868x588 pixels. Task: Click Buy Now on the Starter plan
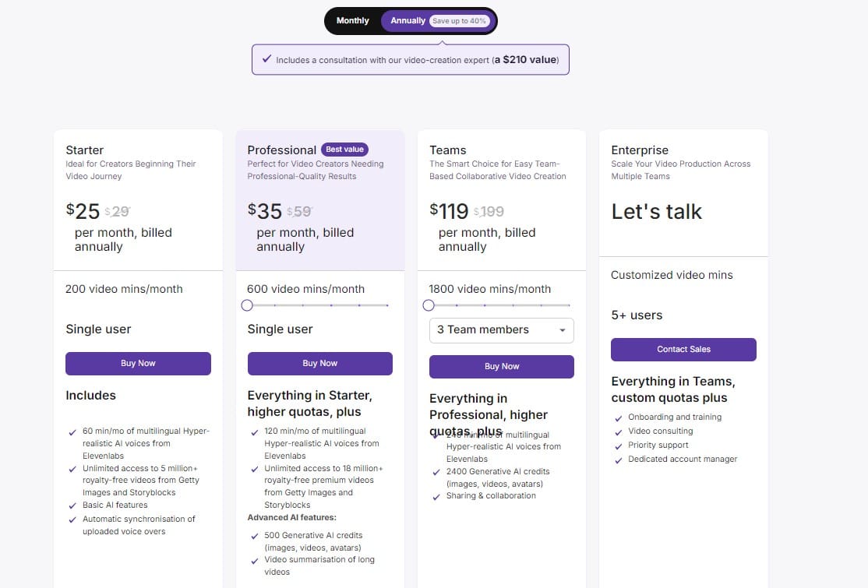pos(138,363)
